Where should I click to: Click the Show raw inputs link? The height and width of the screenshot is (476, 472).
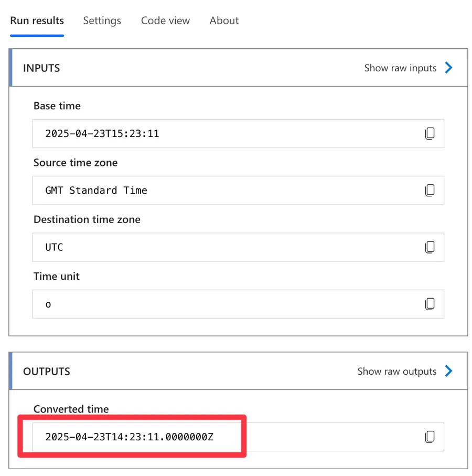(x=400, y=68)
